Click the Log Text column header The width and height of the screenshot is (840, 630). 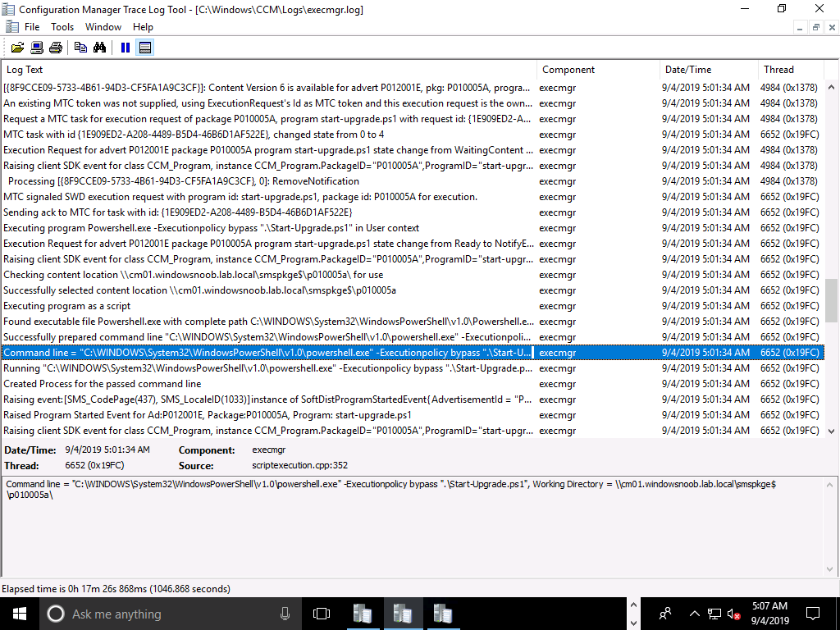269,70
